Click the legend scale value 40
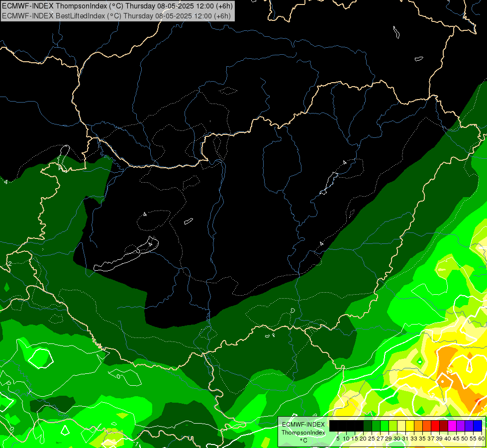Viewport: 487px width, 448px height. coord(448,439)
